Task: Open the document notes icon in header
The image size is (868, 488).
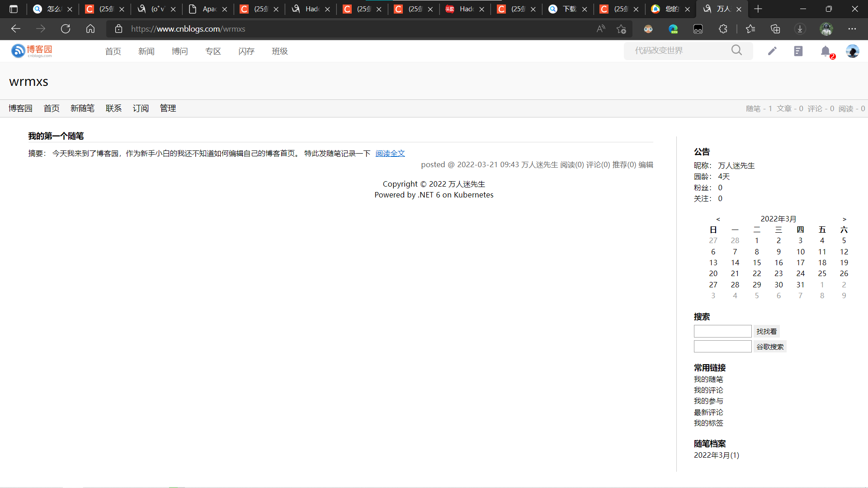Action: (x=798, y=51)
